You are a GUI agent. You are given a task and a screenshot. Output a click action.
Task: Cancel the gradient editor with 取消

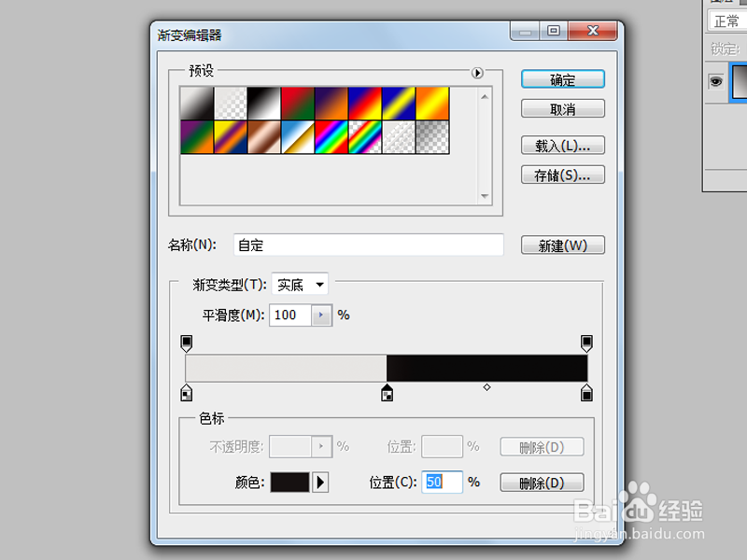click(562, 108)
